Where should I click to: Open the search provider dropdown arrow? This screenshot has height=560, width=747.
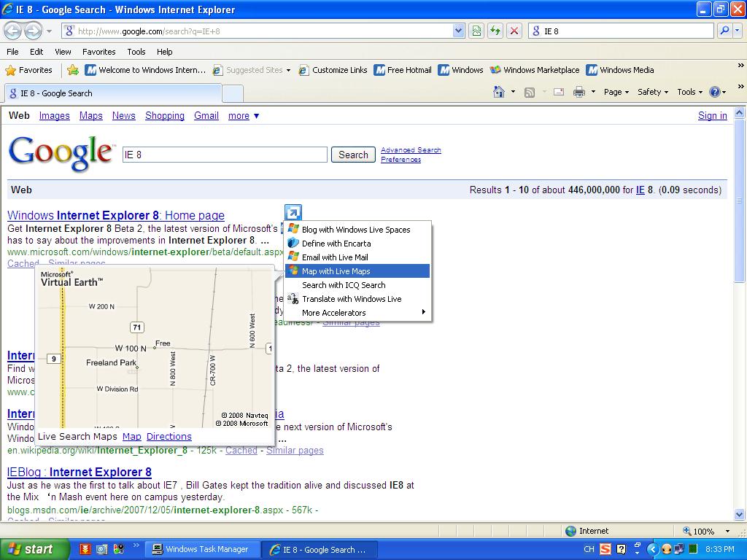tap(737, 31)
